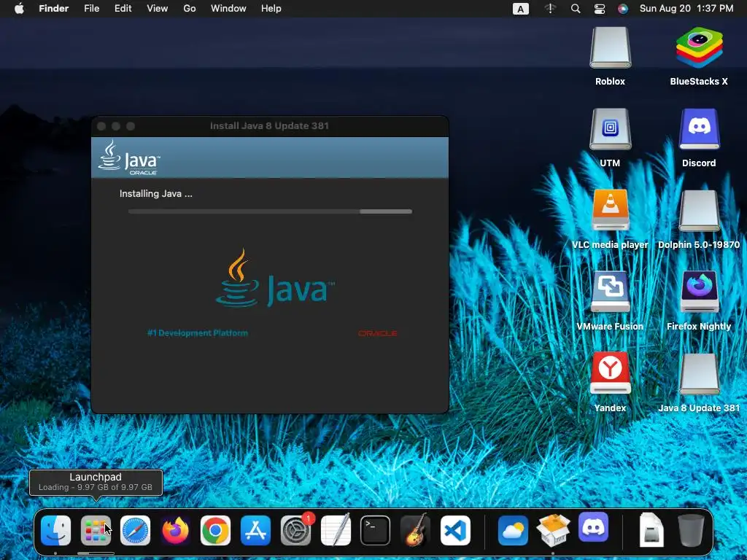Screen dimensions: 747x560
Task: Open Launchpad in the Dock
Action: [x=96, y=531]
